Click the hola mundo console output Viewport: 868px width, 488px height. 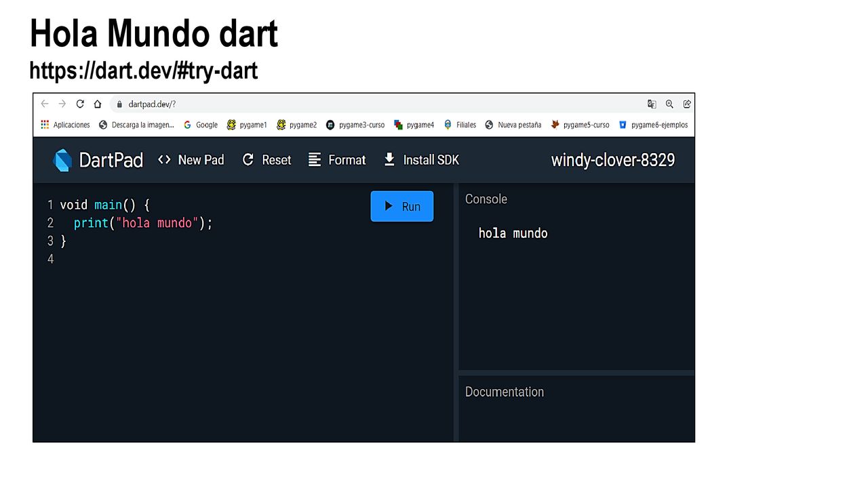(x=513, y=233)
